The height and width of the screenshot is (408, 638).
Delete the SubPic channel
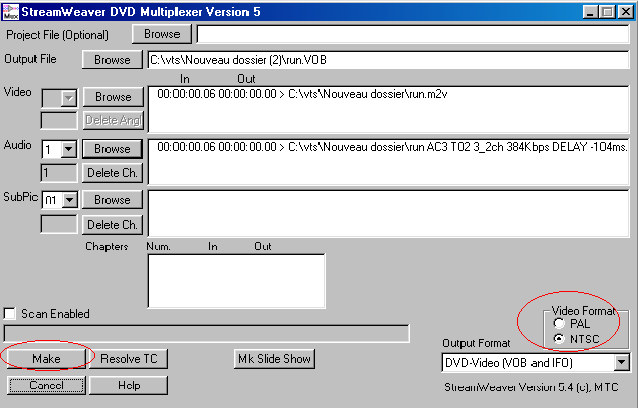coord(112,225)
